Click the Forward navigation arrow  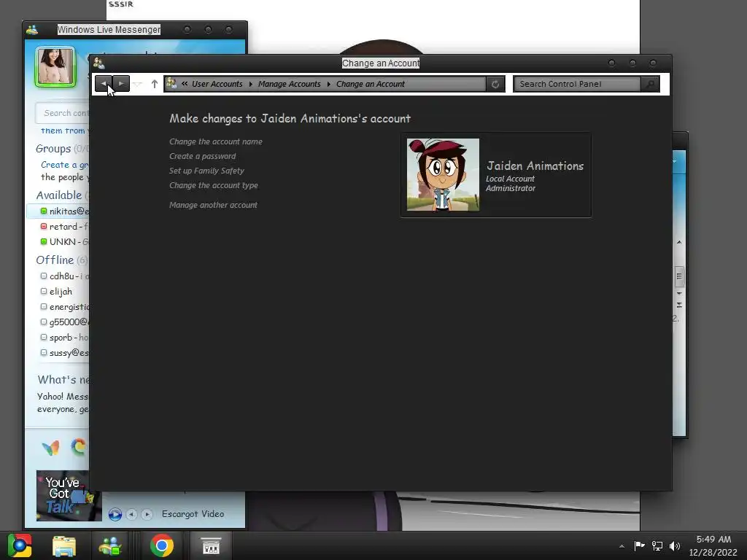tap(121, 84)
